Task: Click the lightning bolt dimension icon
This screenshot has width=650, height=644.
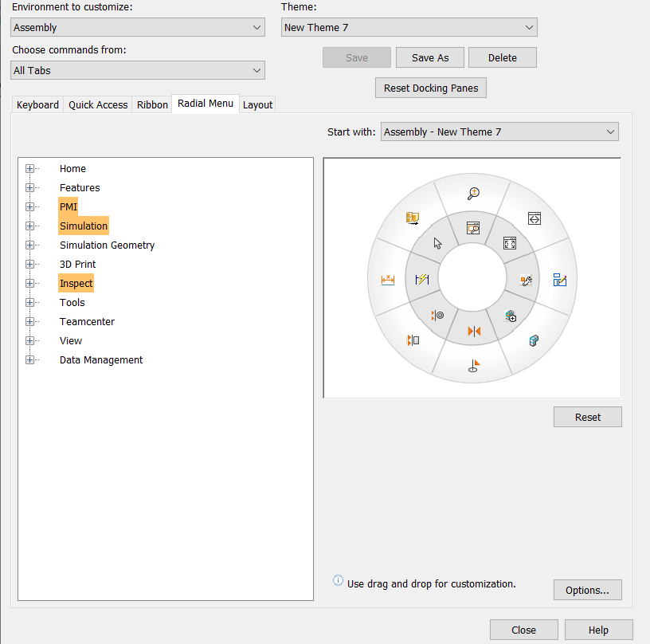Action: point(422,280)
